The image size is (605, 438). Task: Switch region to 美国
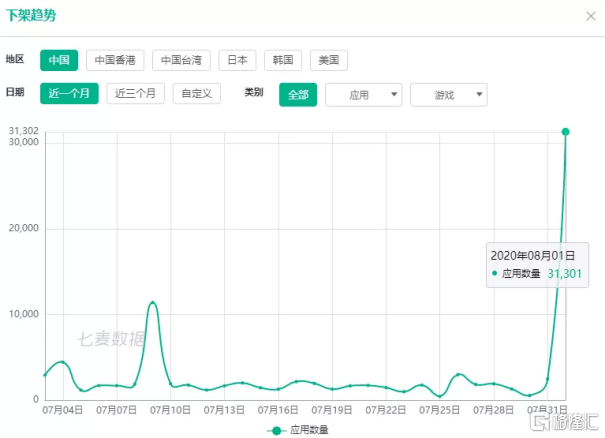329,60
